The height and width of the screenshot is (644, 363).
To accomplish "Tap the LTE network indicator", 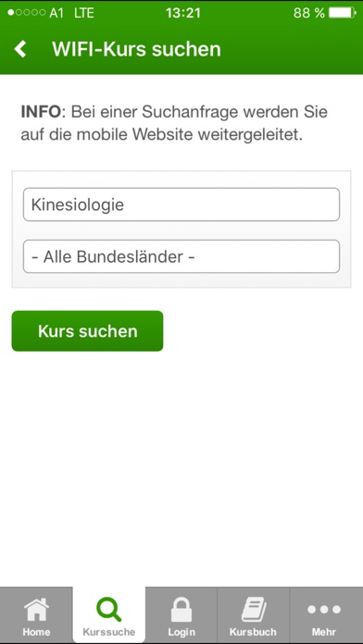I will pyautogui.click(x=84, y=13).
